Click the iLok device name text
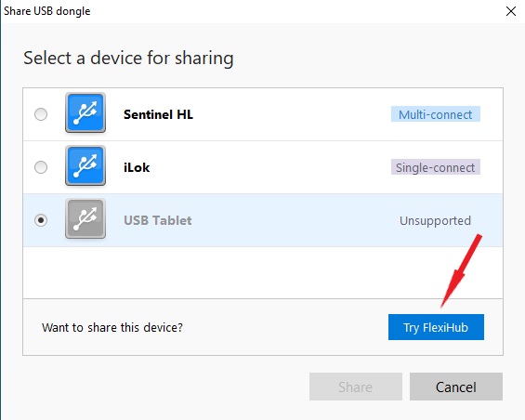 pos(137,167)
